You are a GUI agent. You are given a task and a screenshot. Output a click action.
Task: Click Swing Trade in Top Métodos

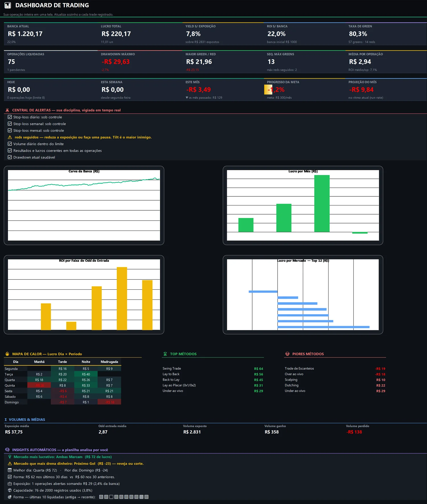172,369
